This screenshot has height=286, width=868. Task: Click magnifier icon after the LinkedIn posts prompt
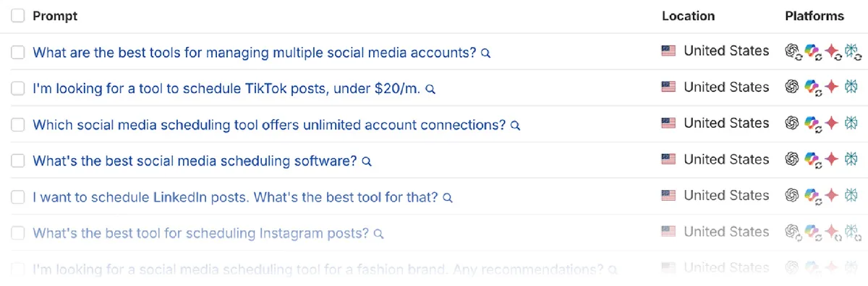point(448,197)
